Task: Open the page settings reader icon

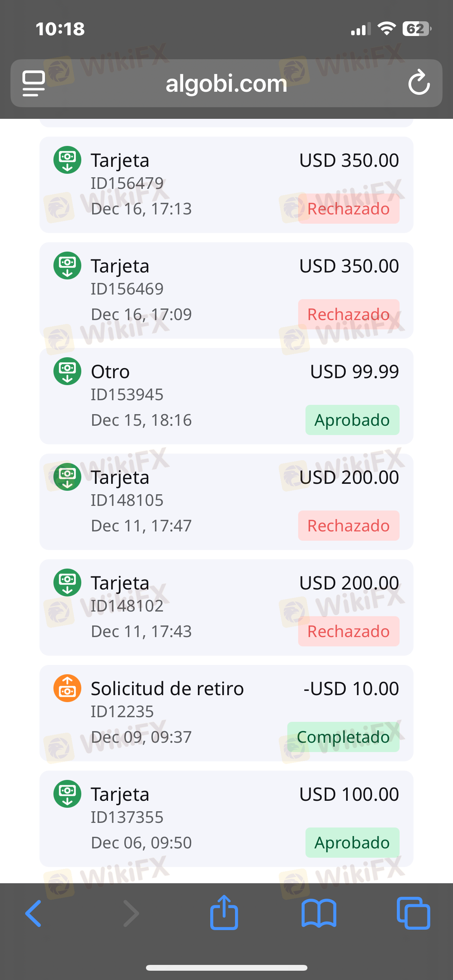Action: 34,83
